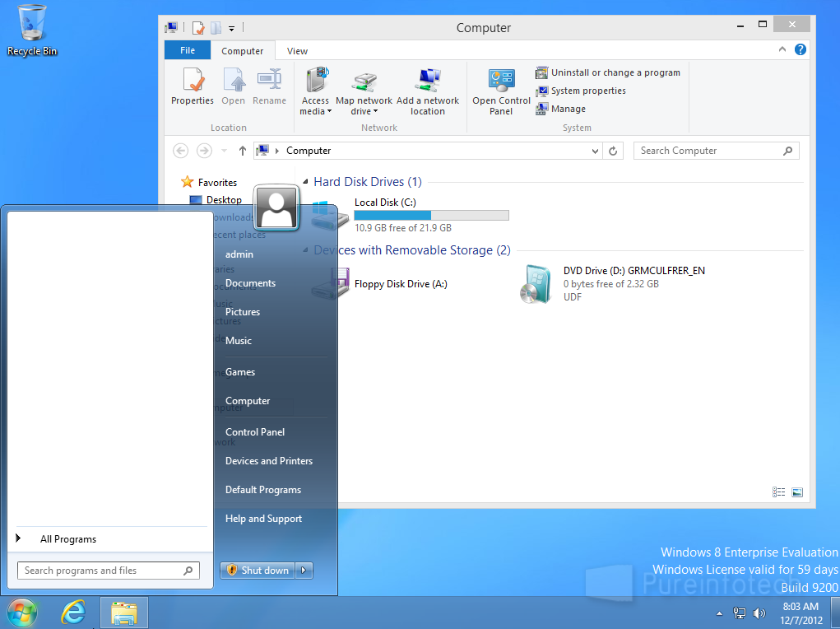This screenshot has height=629, width=840.
Task: Click Search programs and files box
Action: click(x=109, y=571)
